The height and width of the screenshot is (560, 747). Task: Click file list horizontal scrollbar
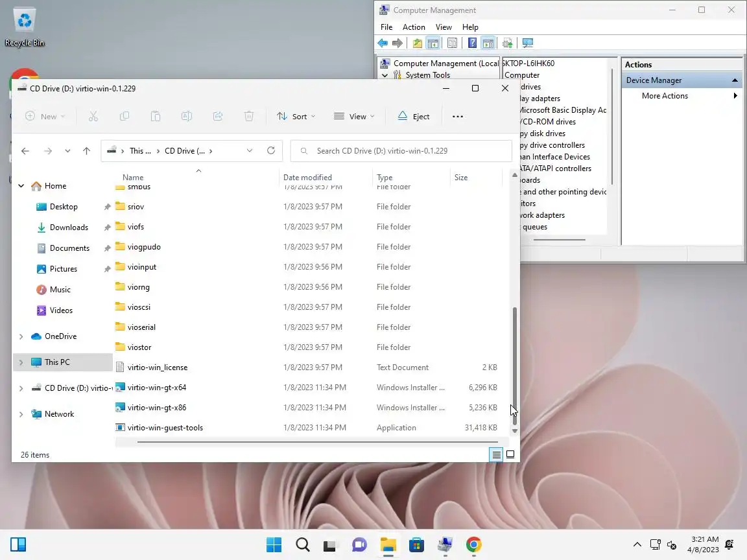coord(317,442)
